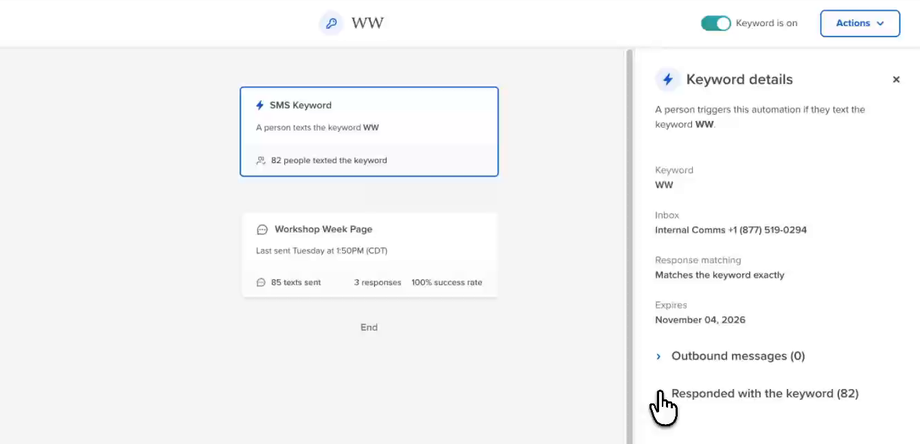This screenshot has width=920, height=444.
Task: Click the November 04, 2026 expiry date
Action: coord(700,320)
